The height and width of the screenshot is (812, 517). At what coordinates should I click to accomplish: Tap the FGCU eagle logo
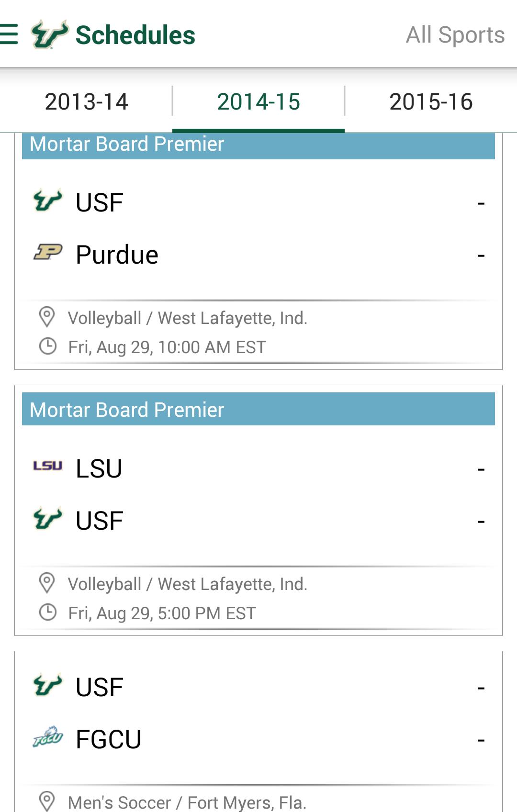click(48, 737)
